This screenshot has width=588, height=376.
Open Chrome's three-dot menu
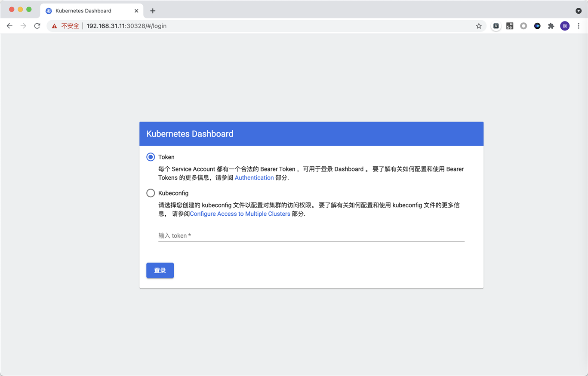click(579, 26)
